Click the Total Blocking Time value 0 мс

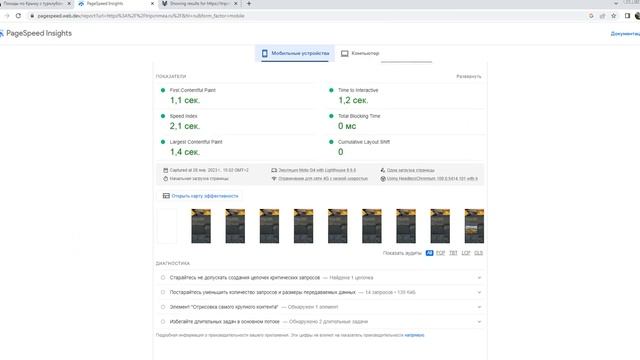(347, 126)
